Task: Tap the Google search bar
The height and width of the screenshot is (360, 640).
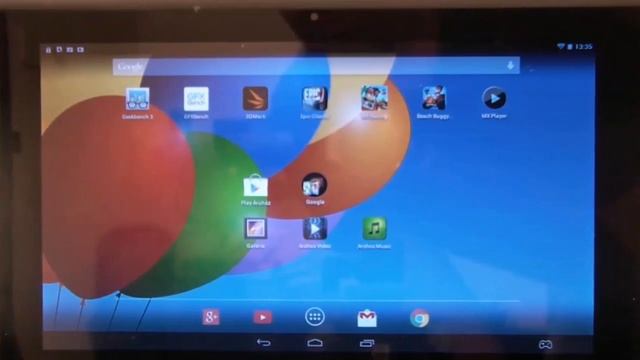Action: coord(316,66)
